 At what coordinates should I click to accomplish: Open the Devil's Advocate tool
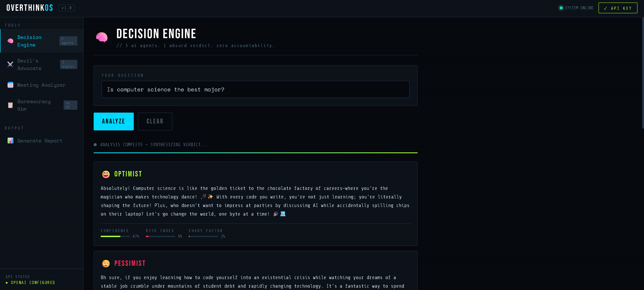click(42, 65)
